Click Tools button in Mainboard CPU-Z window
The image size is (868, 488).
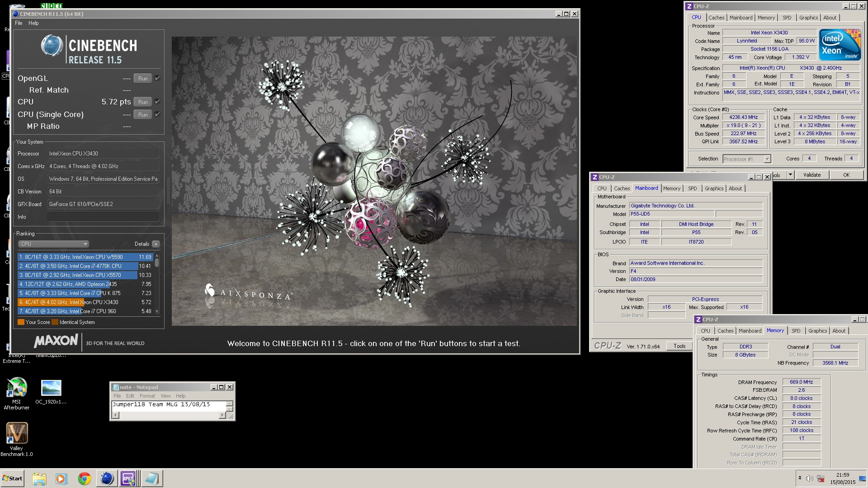point(679,346)
